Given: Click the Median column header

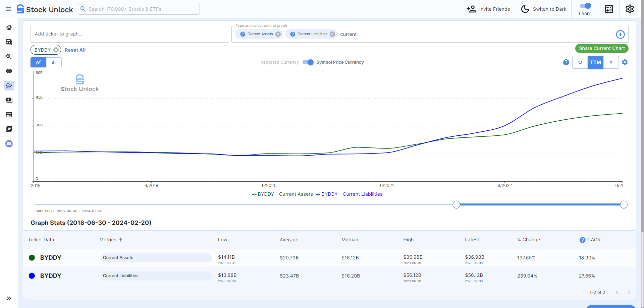Looking at the screenshot, I should (350, 240).
